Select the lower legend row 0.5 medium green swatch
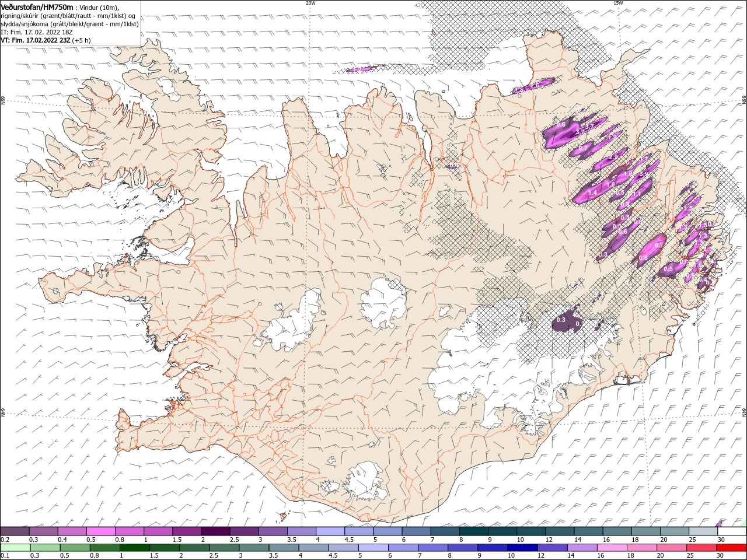Viewport: 747px width, 560px height. (x=75, y=548)
